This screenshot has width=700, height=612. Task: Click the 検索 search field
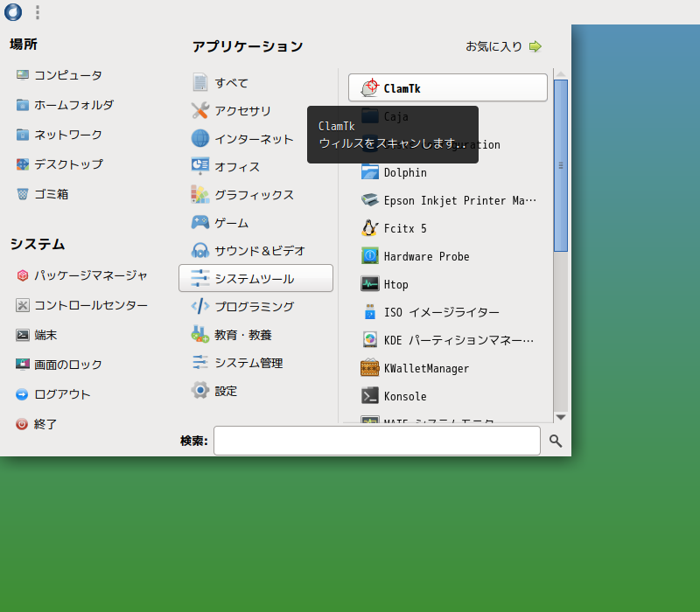[377, 441]
